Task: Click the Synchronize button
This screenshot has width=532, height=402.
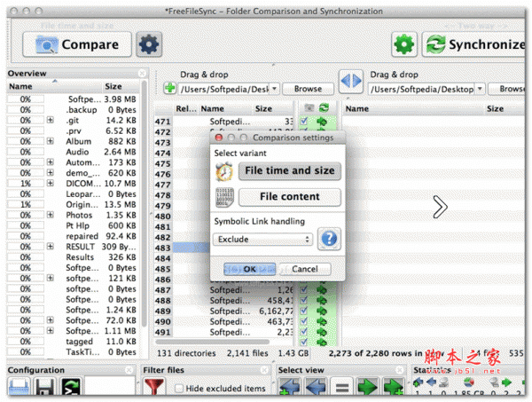Action: coord(473,44)
